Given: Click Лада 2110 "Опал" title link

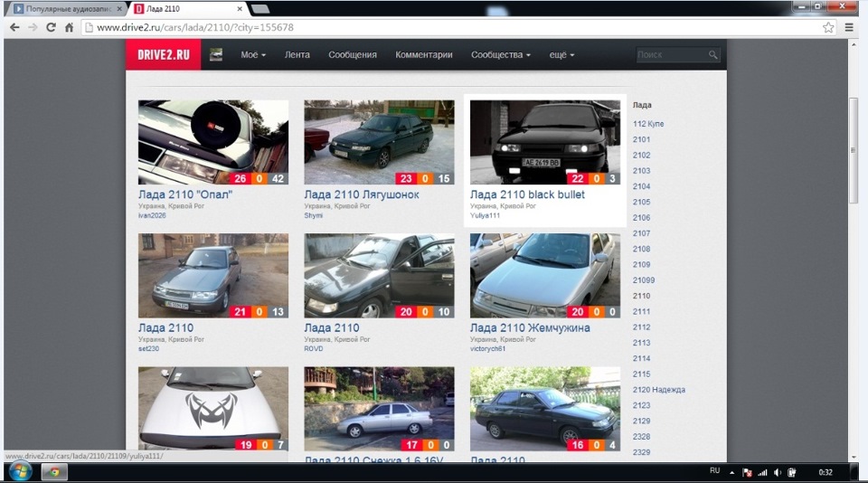Looking at the screenshot, I should tap(185, 194).
